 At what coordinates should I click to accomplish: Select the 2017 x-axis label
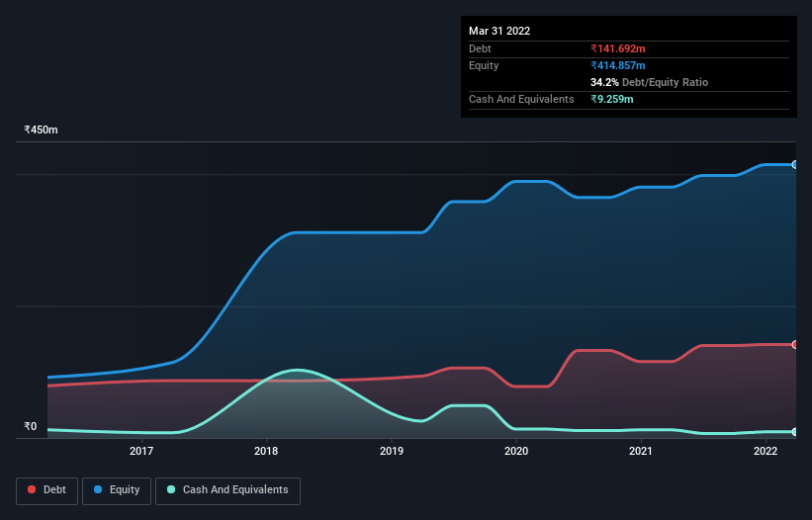(141, 451)
